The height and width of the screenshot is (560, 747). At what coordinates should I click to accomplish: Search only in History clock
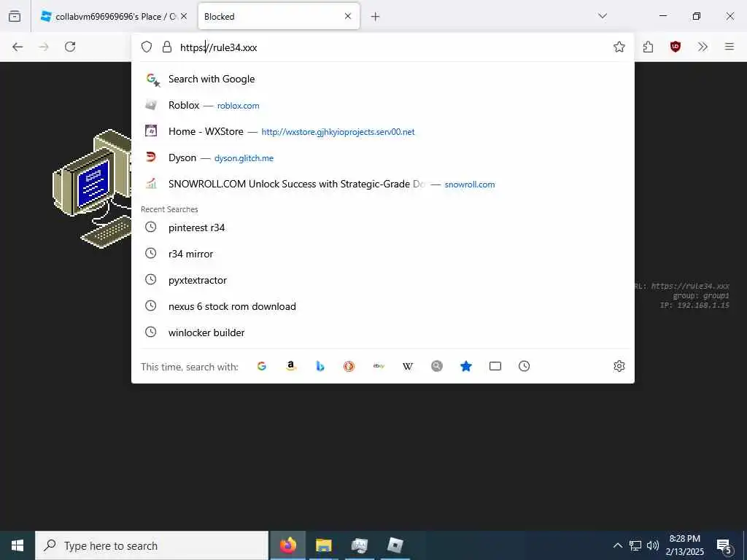[x=524, y=366]
